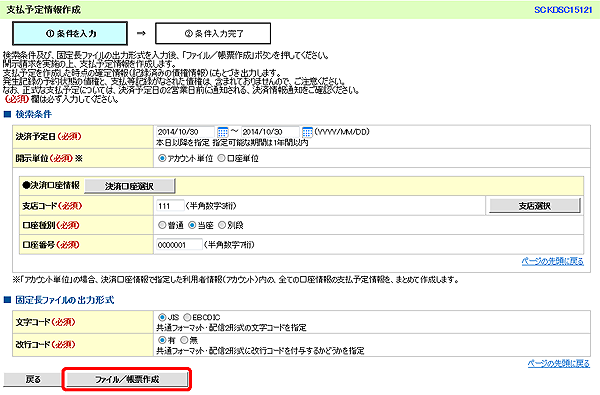This screenshot has height=395, width=600.
Task: Click step ② 条件入力完了
Action: point(213,34)
